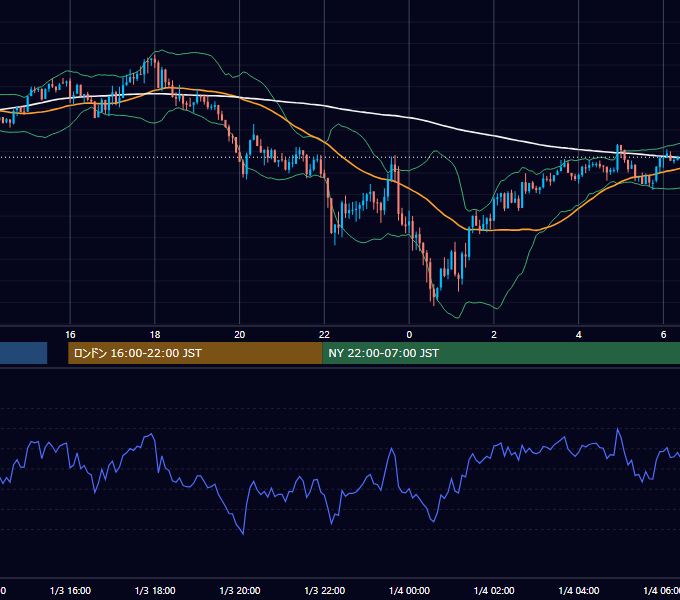Viewport: 680px width, 600px height.
Task: Click the 1/3 20:00 label on the indicator axis
Action: 239,591
